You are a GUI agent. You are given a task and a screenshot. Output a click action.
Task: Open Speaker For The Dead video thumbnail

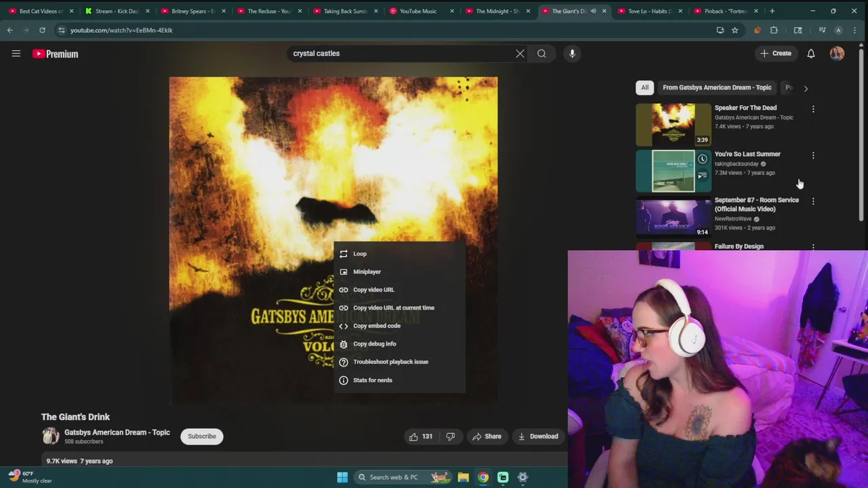[673, 125]
